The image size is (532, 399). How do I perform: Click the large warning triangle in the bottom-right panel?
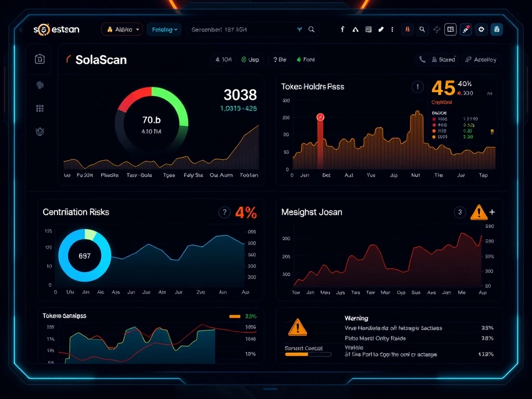298,327
